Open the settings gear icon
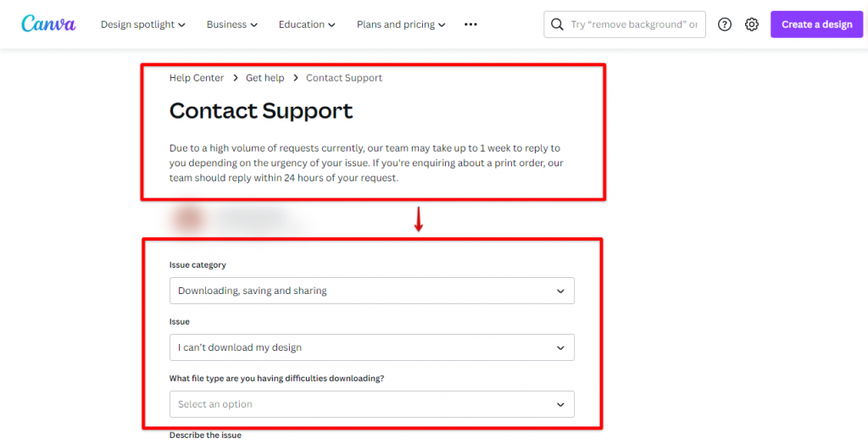Image resolution: width=868 pixels, height=444 pixels. point(752,25)
